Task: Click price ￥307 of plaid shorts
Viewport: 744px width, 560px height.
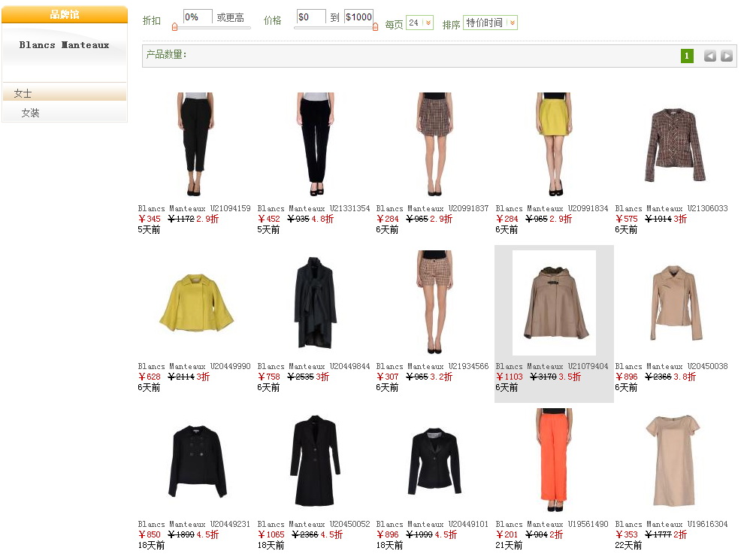Action: (x=388, y=377)
